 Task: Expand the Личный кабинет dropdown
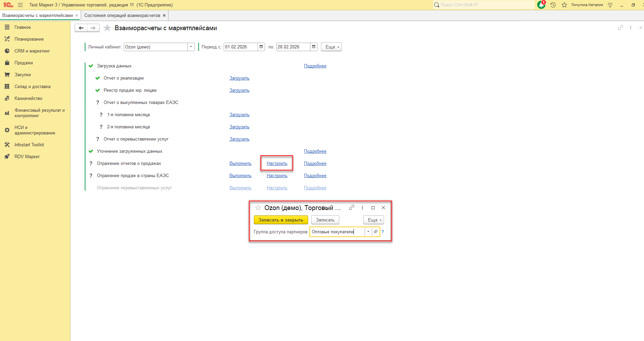[191, 47]
